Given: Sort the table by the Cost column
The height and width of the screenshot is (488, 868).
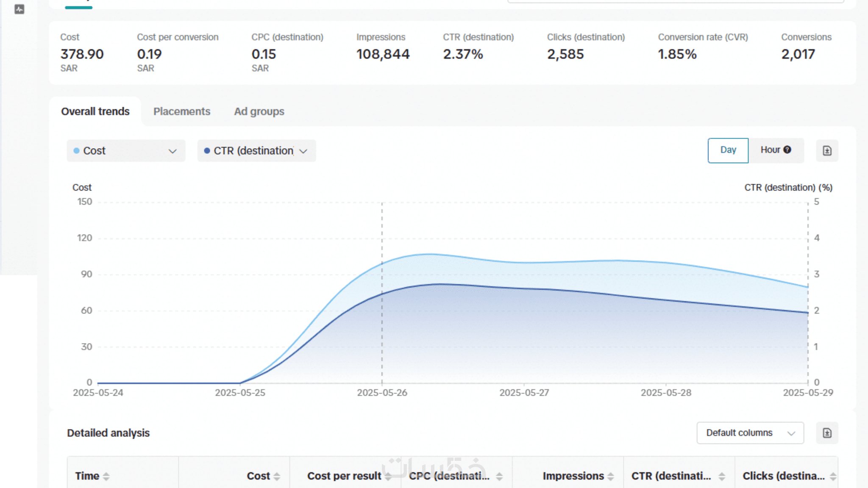Looking at the screenshot, I should [x=276, y=476].
